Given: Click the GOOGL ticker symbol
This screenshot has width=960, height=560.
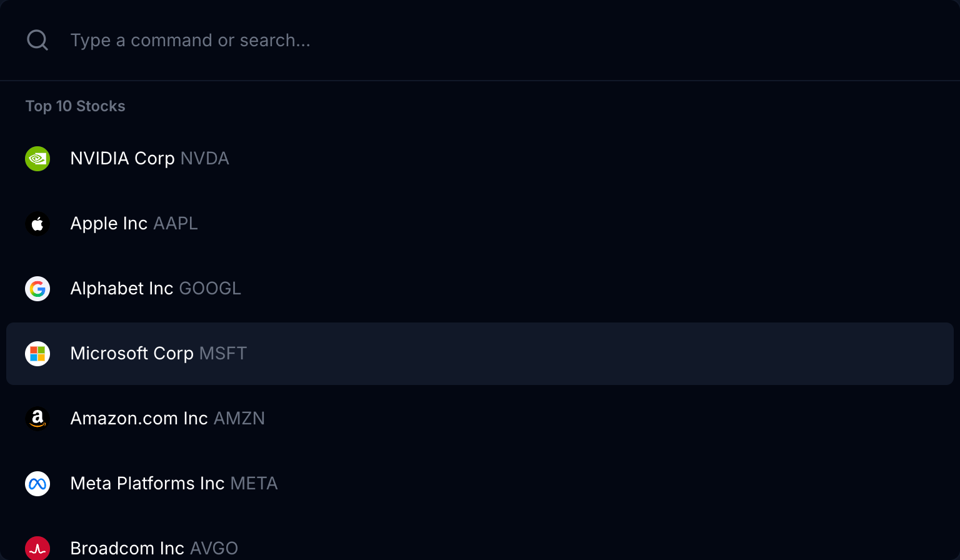Looking at the screenshot, I should tap(210, 289).
